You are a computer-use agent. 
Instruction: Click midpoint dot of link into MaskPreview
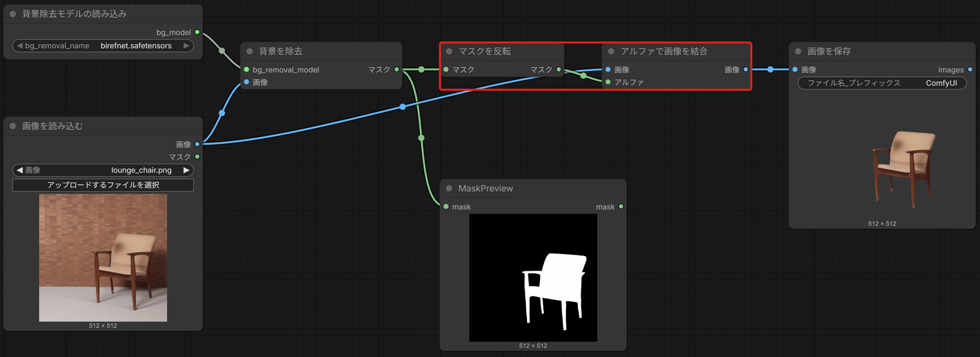coord(421,138)
